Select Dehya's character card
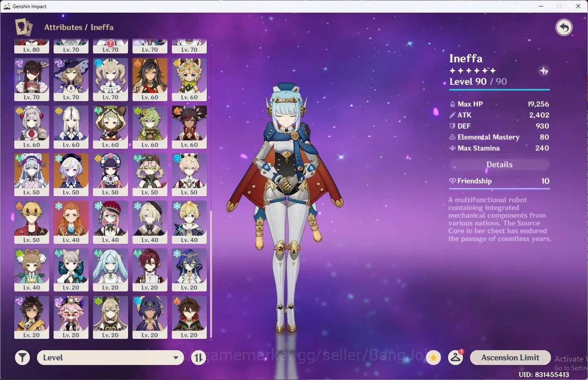 (150, 80)
